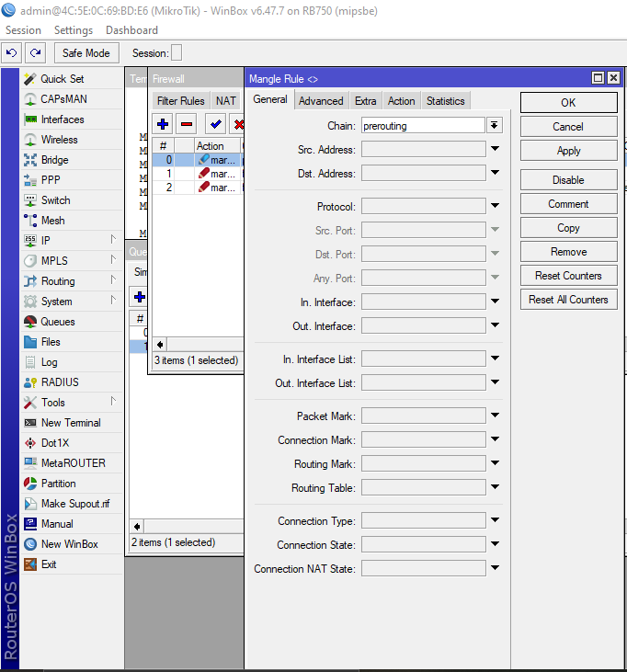The image size is (627, 672).
Task: Expand the Protocol field
Action: [495, 206]
